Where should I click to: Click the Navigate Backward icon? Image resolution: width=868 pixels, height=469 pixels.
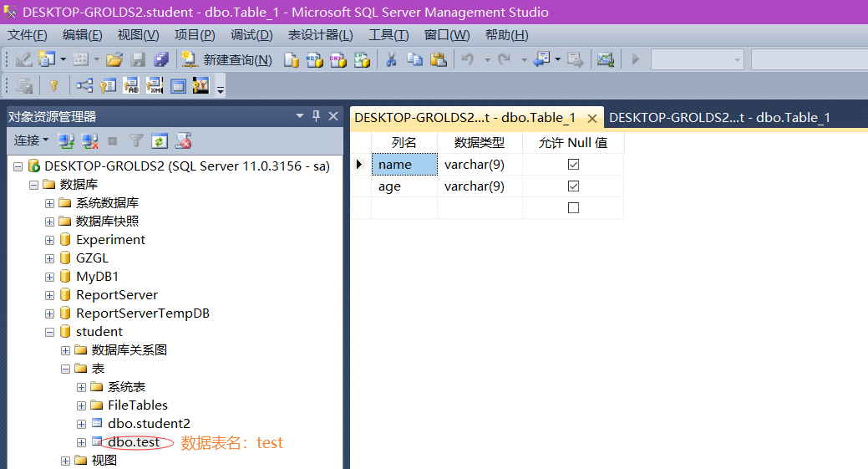541,59
